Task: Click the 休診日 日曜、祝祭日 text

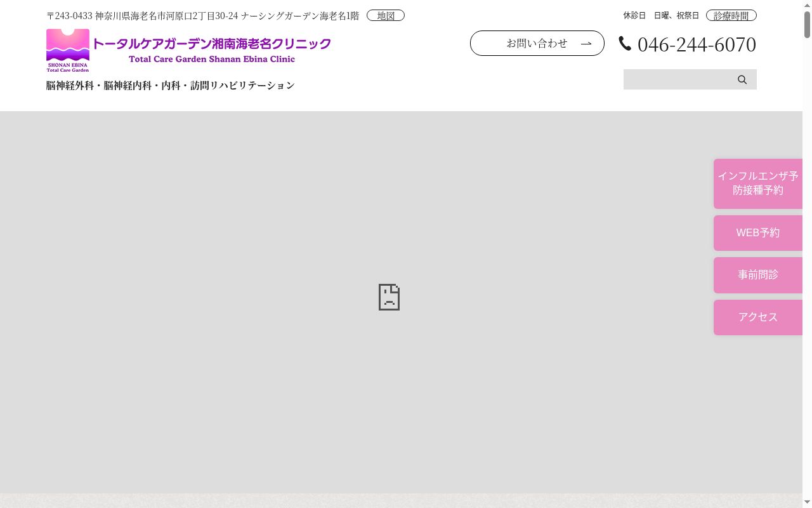Action: (661, 16)
